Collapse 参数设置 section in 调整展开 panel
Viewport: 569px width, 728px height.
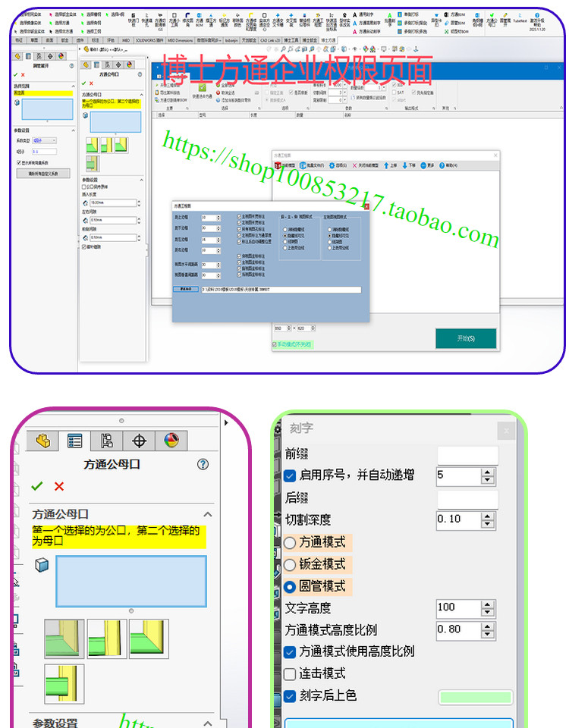[x=73, y=130]
